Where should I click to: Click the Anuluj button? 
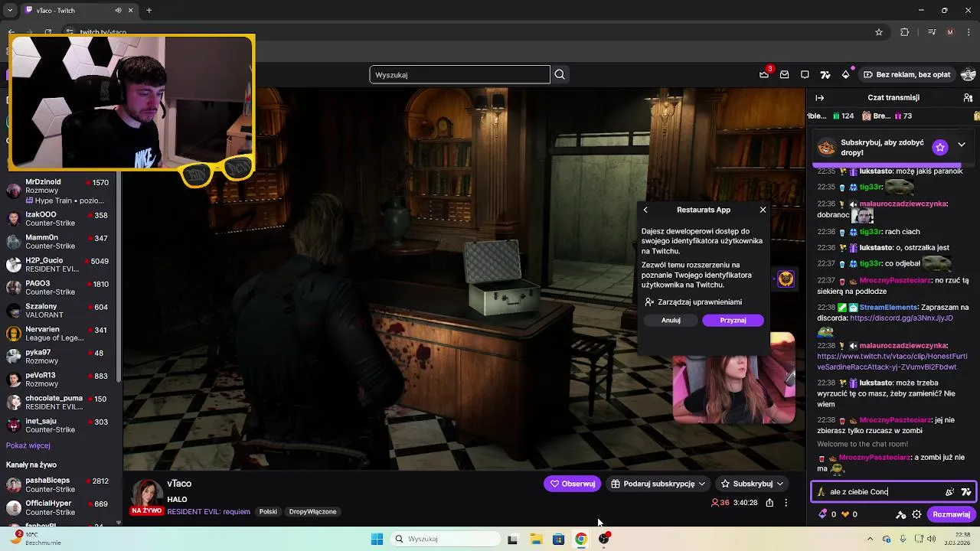tap(671, 320)
